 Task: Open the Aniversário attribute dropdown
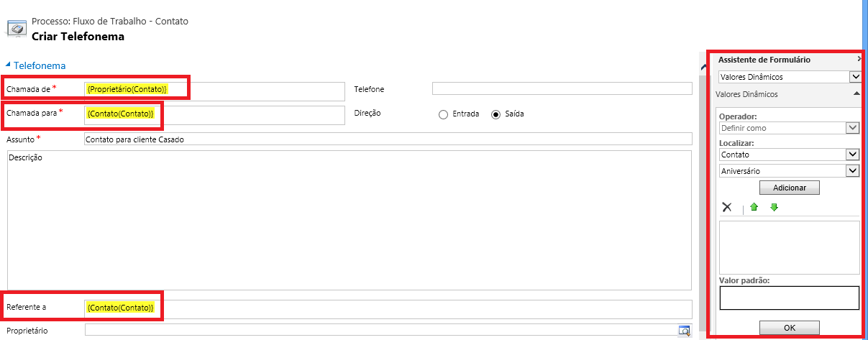click(853, 171)
